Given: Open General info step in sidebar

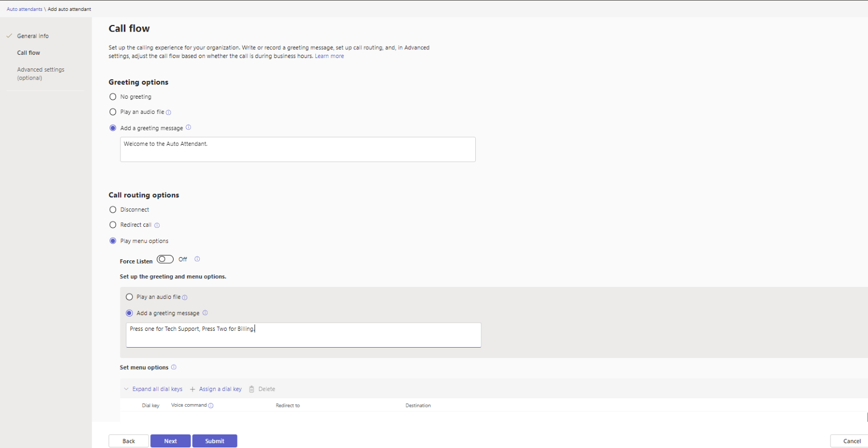Looking at the screenshot, I should tap(33, 36).
